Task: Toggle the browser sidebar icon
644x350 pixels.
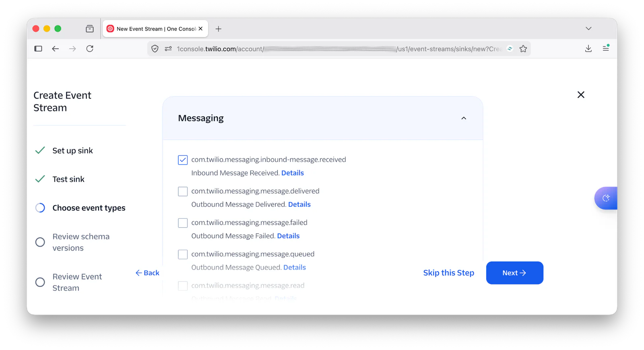Action: pyautogui.click(x=38, y=49)
